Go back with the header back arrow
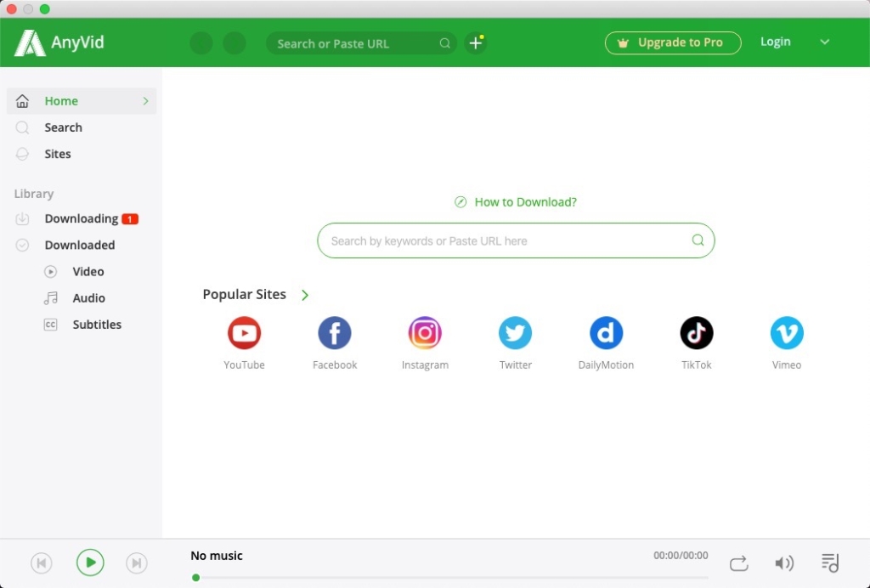 201,42
